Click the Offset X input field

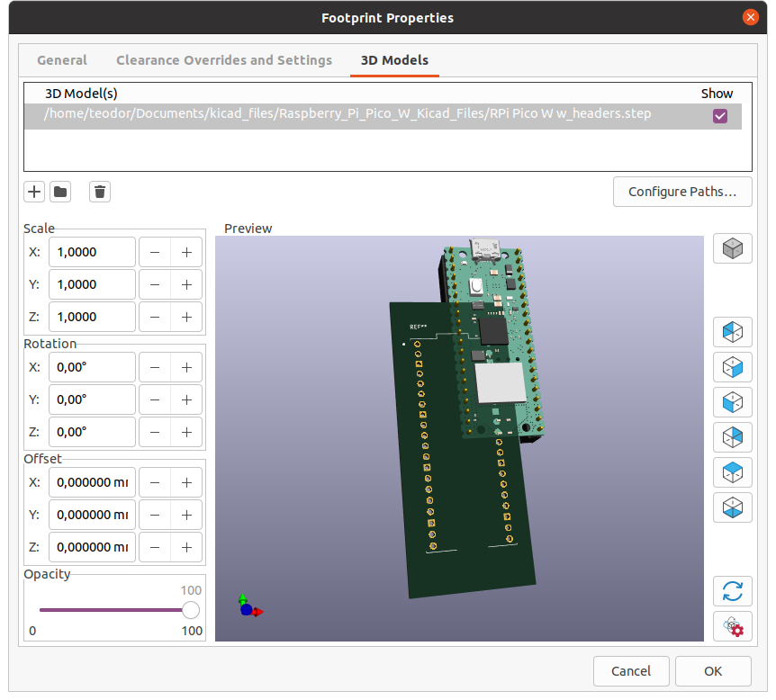(92, 483)
